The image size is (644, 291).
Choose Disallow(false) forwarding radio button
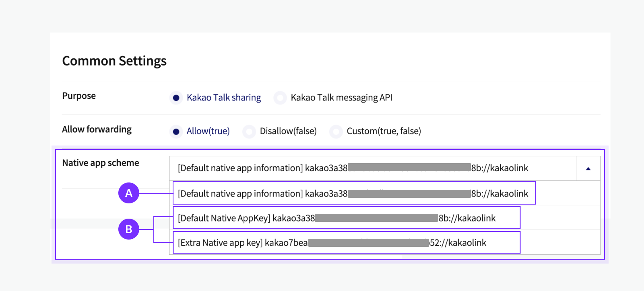point(249,131)
